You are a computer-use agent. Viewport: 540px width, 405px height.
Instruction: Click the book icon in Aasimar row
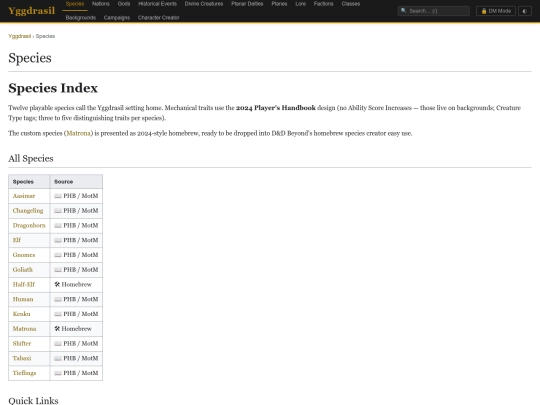pyautogui.click(x=58, y=196)
